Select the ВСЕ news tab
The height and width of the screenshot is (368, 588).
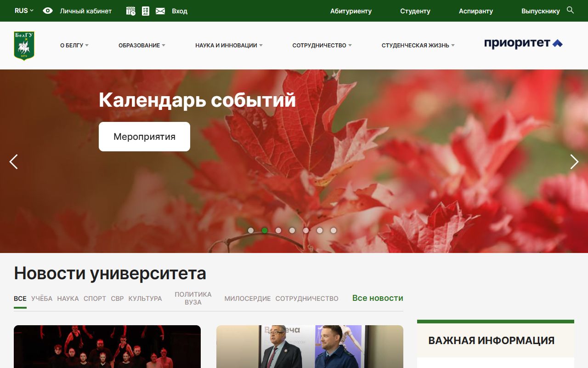(x=20, y=299)
